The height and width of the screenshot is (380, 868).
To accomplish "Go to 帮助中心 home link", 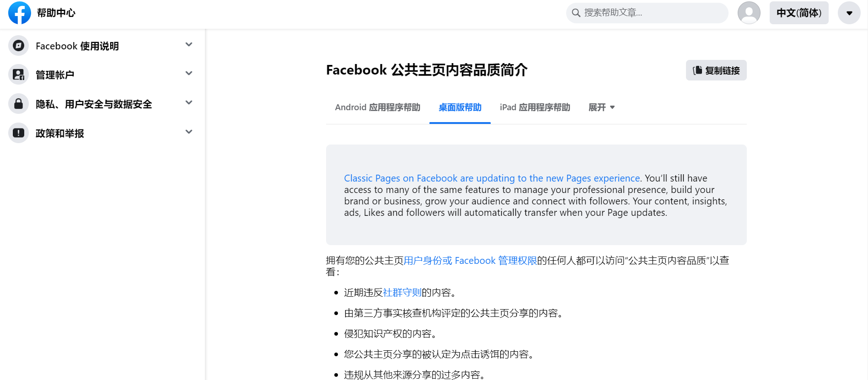I will point(56,13).
